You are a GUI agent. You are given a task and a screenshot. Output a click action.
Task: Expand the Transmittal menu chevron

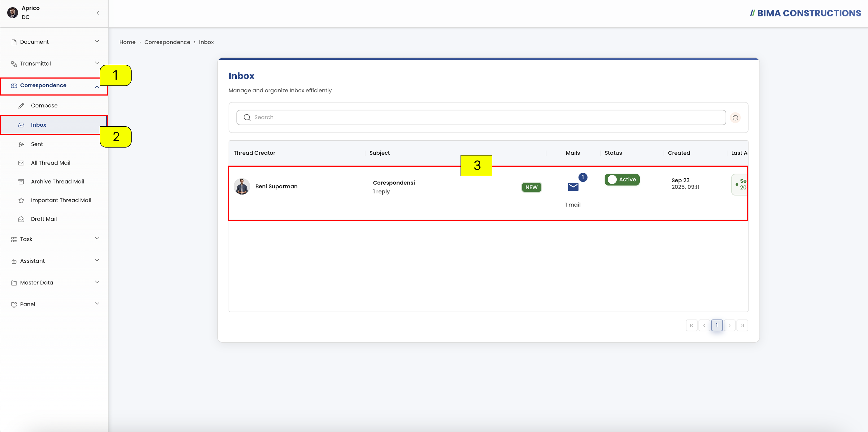point(97,63)
